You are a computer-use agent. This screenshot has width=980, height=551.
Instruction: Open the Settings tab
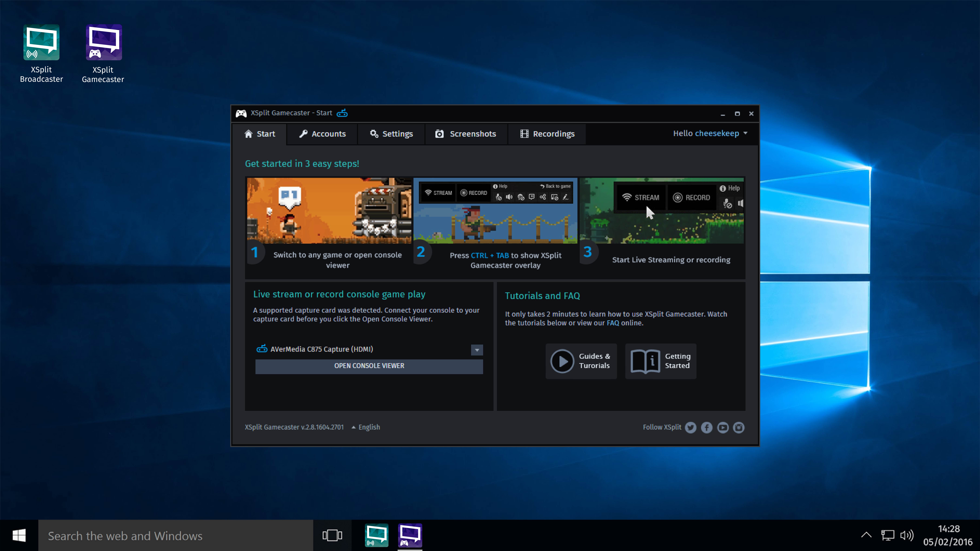tap(391, 134)
